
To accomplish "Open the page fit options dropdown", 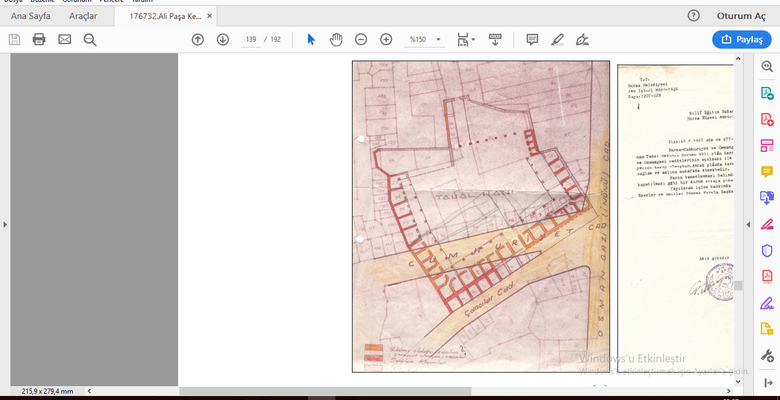I will [465, 39].
